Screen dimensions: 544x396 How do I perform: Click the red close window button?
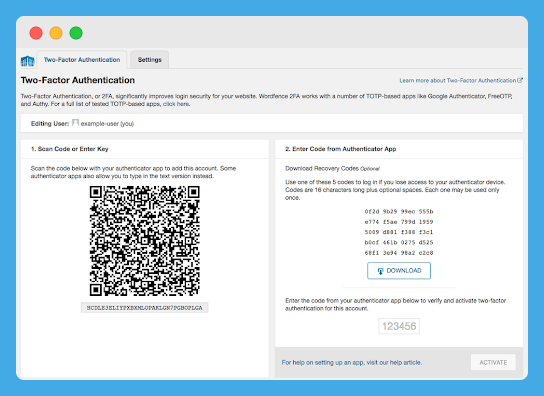pyautogui.click(x=36, y=33)
